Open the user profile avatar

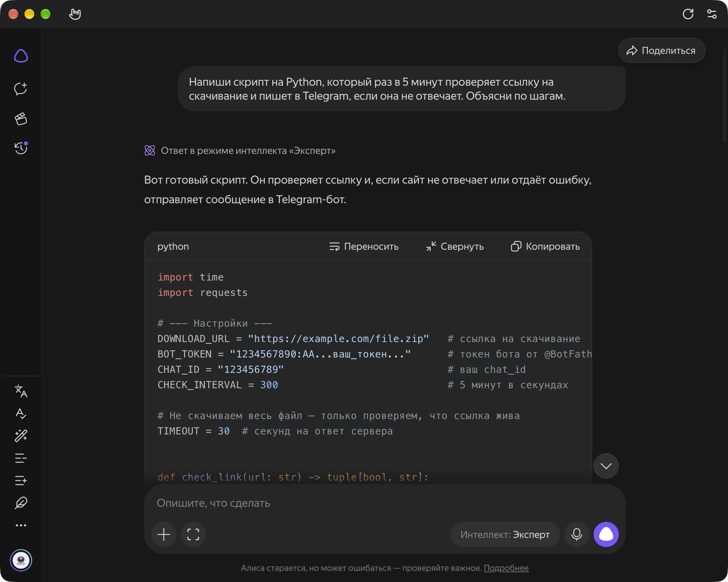[x=21, y=560]
